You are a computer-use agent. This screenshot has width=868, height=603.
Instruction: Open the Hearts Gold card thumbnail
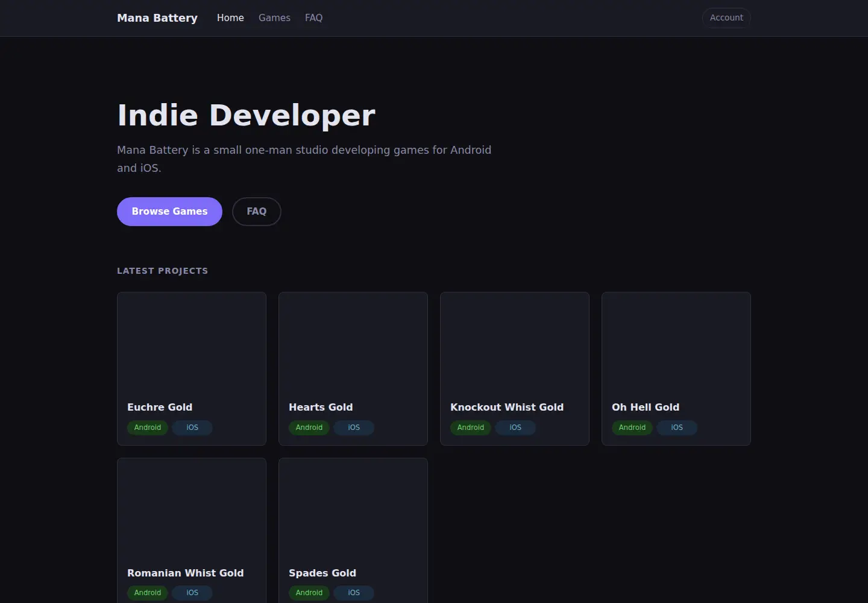[353, 343]
